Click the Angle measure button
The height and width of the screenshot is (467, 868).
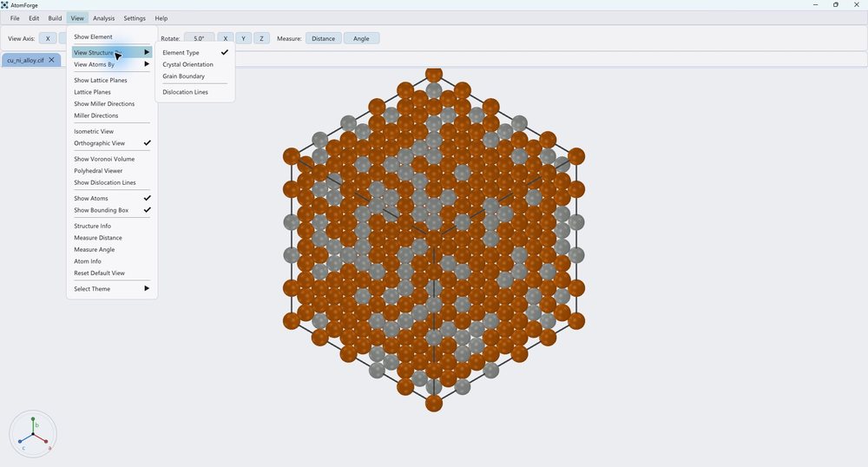point(361,39)
